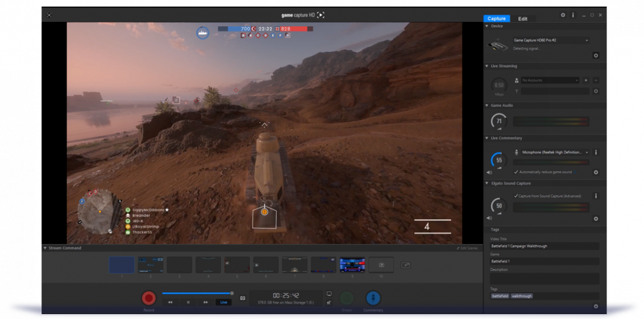Select scene thumbnail 4
The image size is (644, 319).
coord(208,265)
